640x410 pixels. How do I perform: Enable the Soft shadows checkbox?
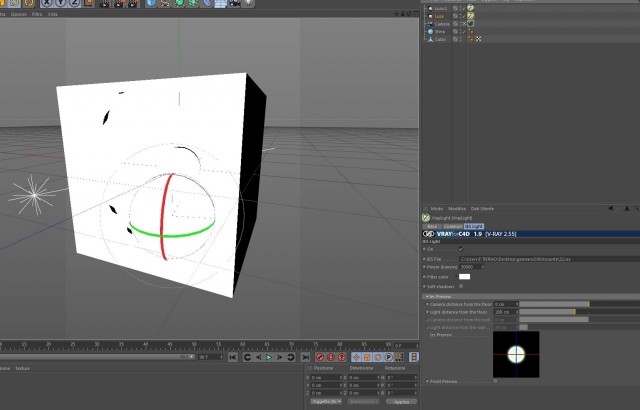[x=461, y=286]
